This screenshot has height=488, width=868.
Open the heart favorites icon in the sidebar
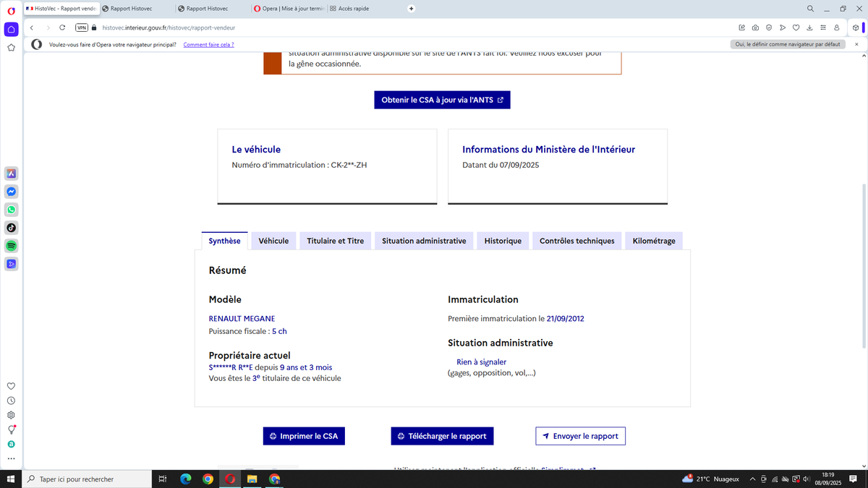tap(11, 386)
